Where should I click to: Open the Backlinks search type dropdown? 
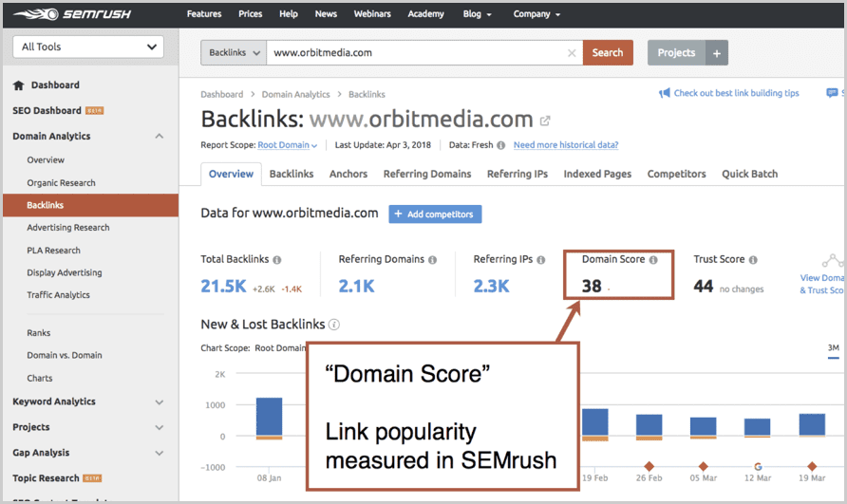pos(234,53)
